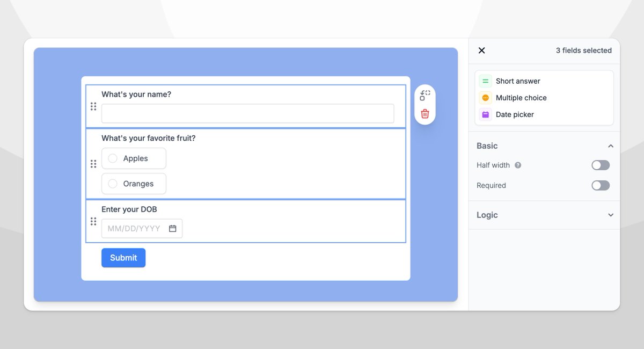Click the drag handle of the fruit question

[93, 164]
